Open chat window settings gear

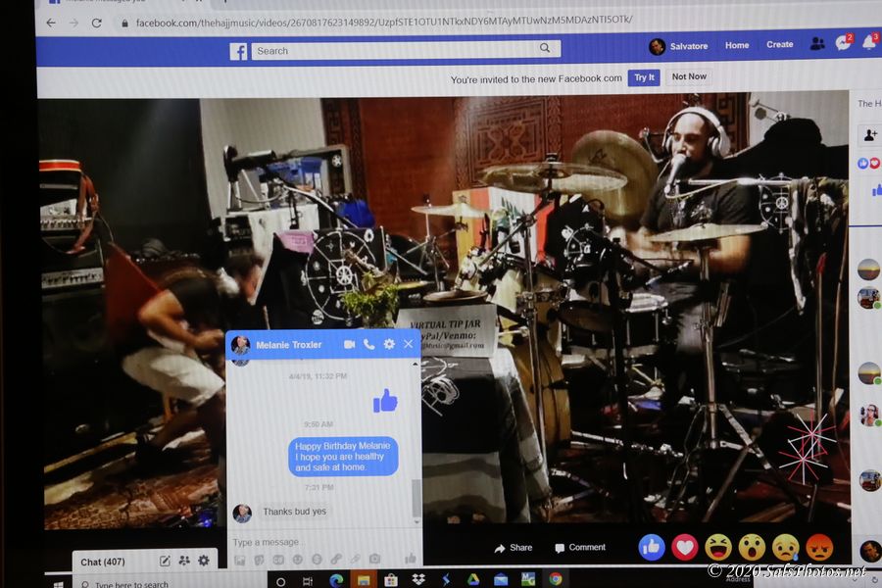pyautogui.click(x=389, y=344)
